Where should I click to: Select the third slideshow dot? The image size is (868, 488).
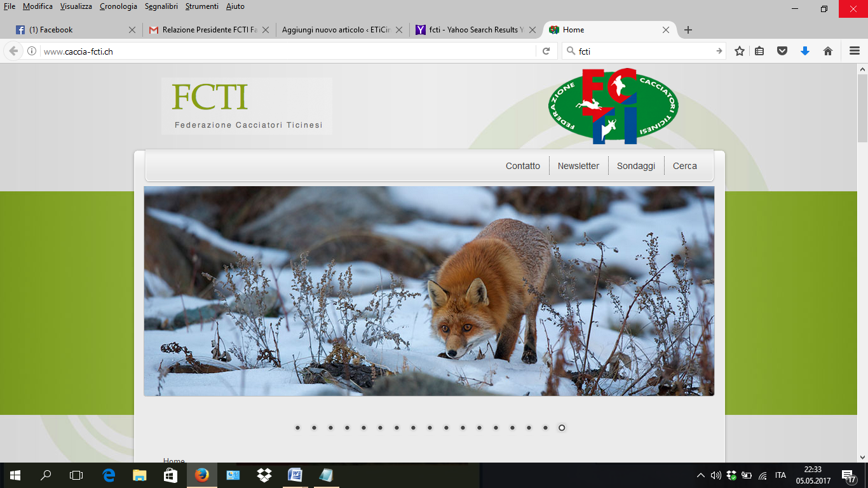(x=330, y=428)
